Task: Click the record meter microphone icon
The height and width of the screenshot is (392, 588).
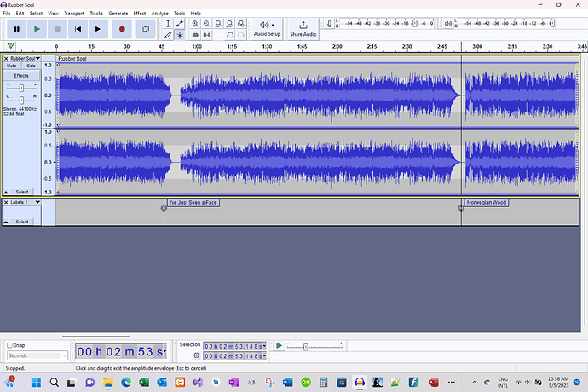Action: coord(329,24)
